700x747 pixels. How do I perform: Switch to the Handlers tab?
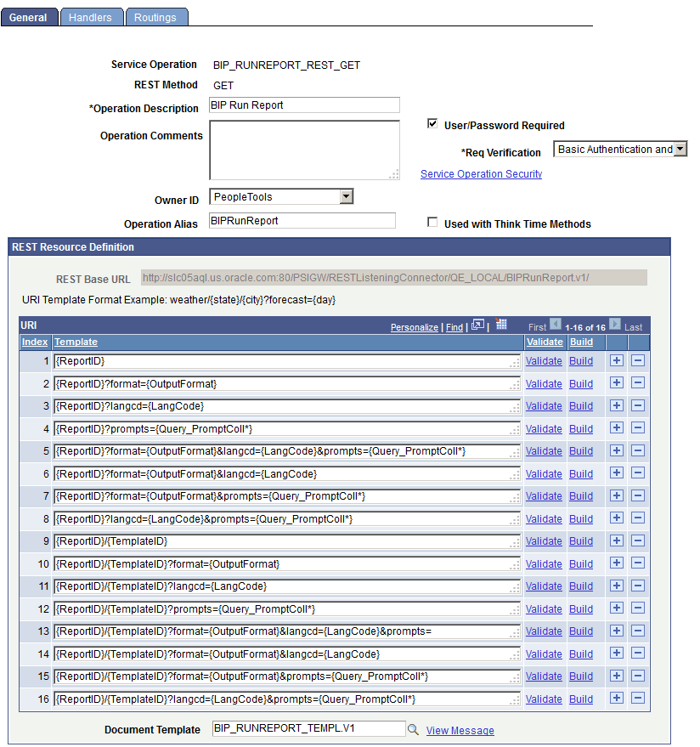(x=92, y=16)
